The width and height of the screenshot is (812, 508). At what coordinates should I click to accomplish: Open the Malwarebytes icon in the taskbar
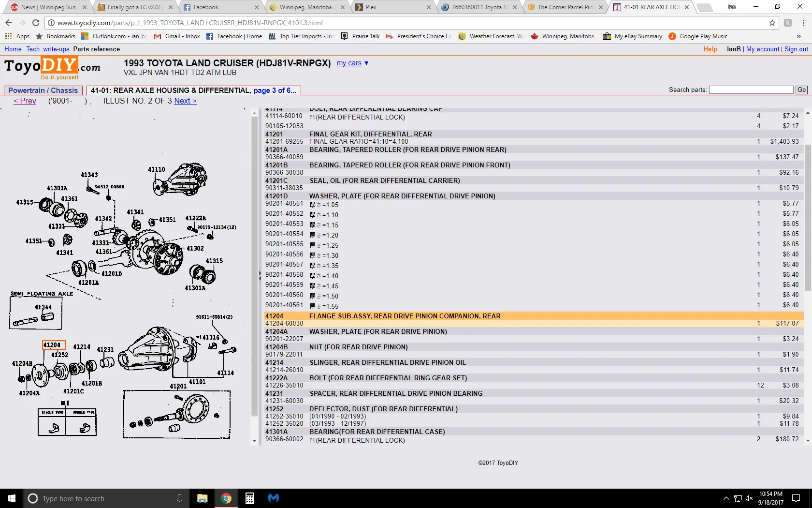(x=273, y=498)
